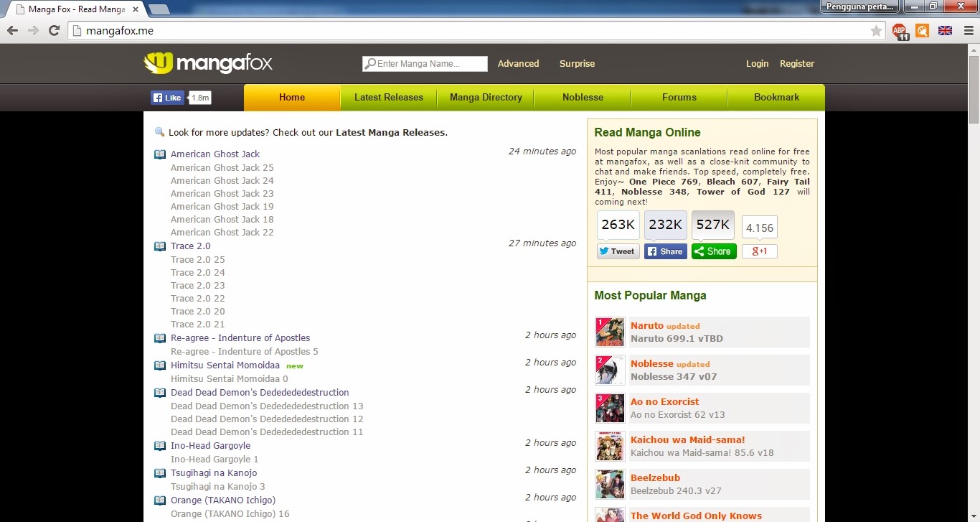Click book icon beside Re-agree - Indenture of Apostles
The width and height of the screenshot is (980, 522).
[160, 338]
